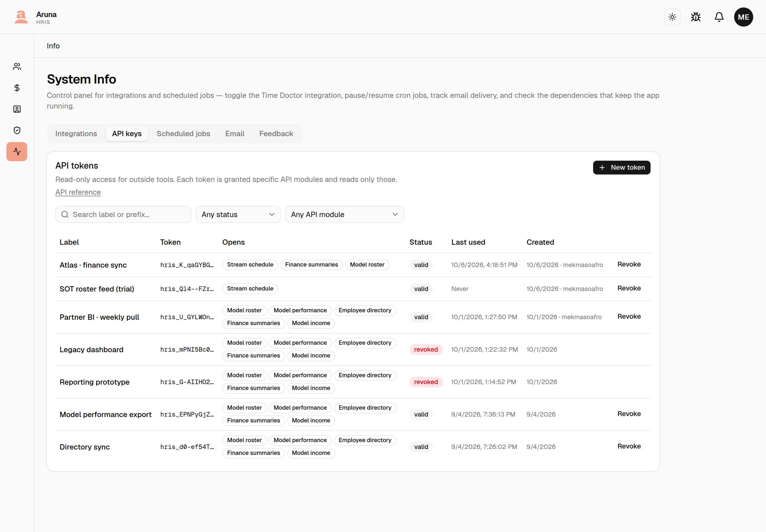Click the search magnifier icon
The image size is (766, 532).
[65, 214]
